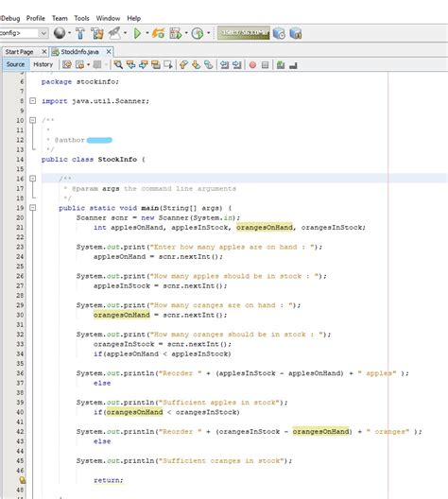The height and width of the screenshot is (499, 448).
Task: Collapse the author comment fold on line 10
Action: tap(32, 120)
